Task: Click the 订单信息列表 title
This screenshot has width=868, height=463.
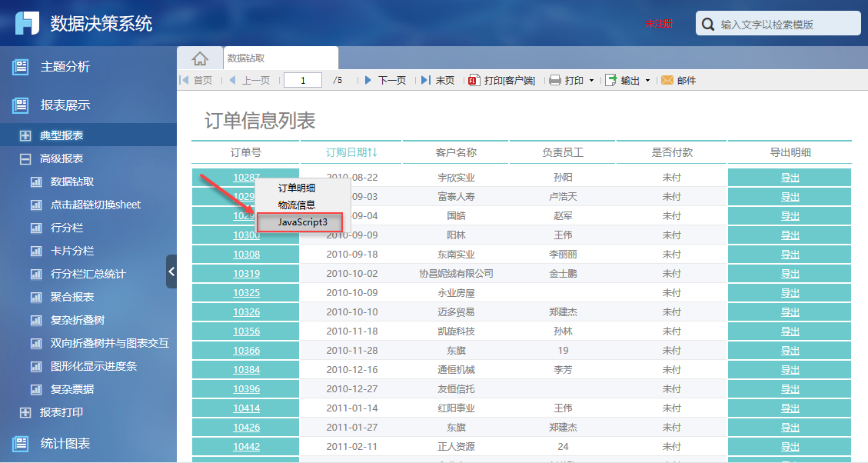Action: click(260, 121)
